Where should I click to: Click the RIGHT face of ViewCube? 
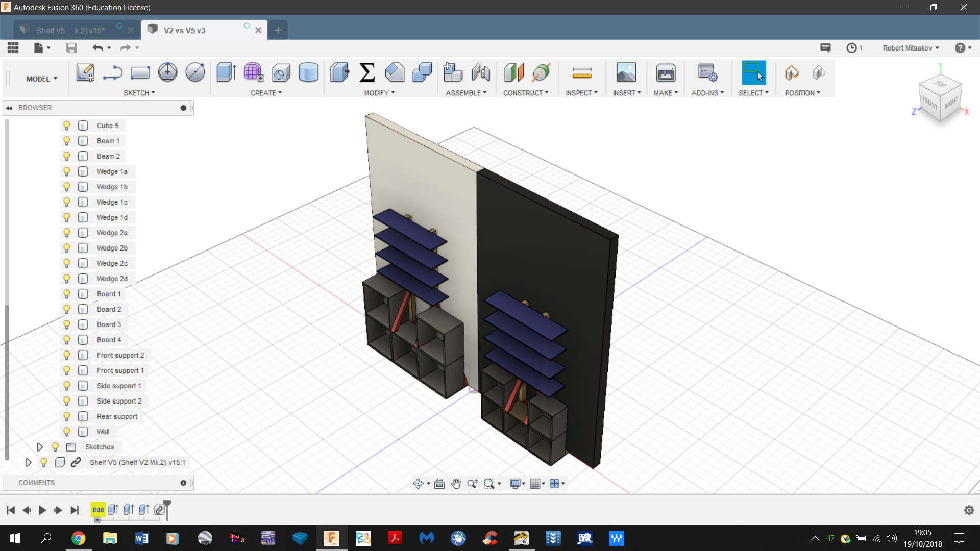point(951,103)
